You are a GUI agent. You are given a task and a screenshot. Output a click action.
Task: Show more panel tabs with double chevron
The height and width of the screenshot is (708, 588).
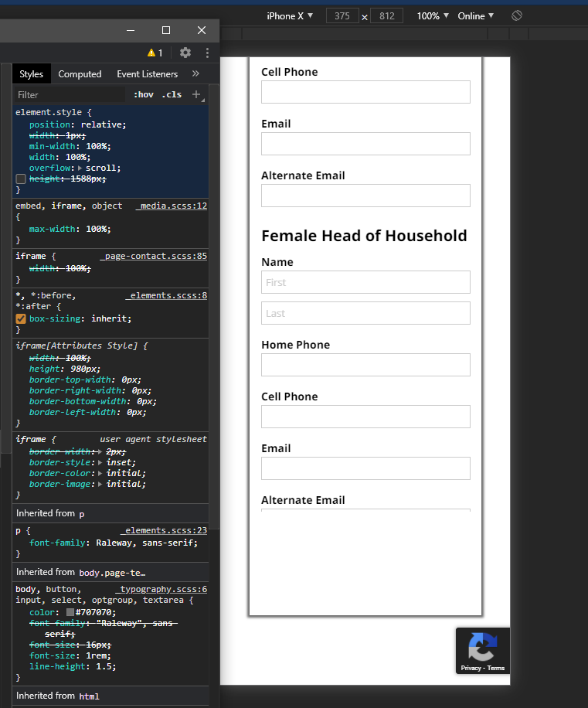click(x=195, y=74)
